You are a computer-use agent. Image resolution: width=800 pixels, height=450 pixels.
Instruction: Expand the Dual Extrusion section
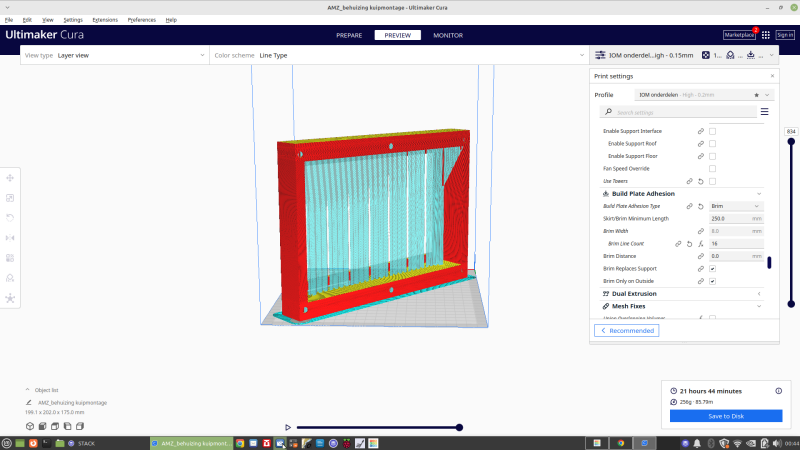[x=680, y=294]
